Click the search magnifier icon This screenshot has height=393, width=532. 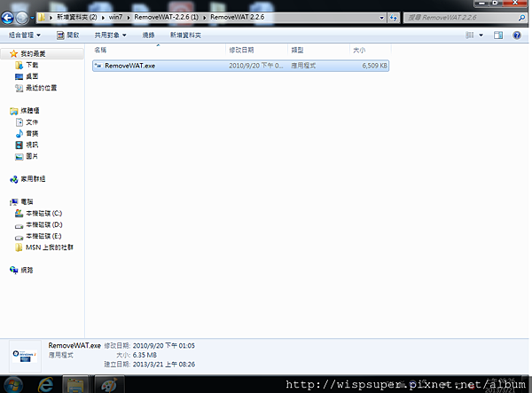[522, 18]
